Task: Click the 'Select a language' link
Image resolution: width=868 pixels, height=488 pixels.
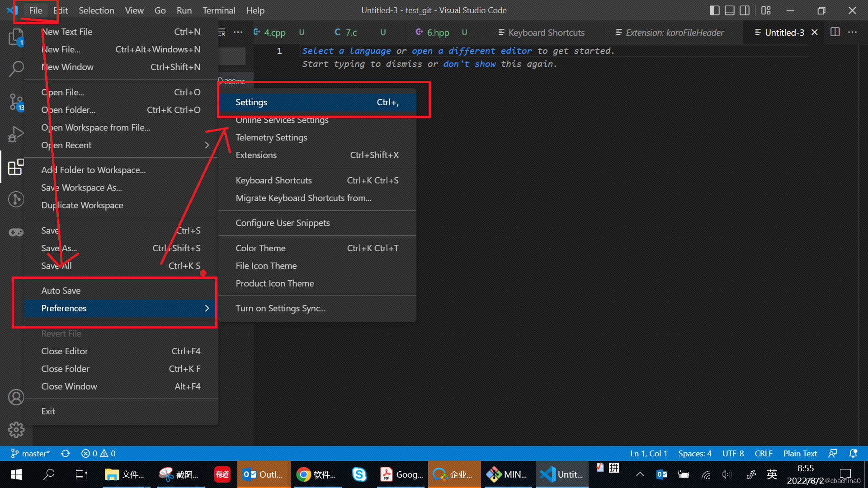Action: 346,51
